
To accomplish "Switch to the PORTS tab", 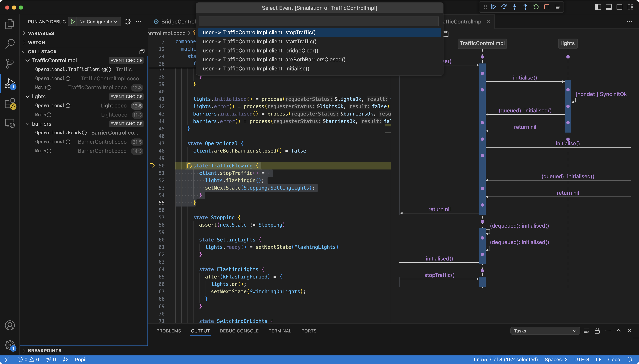I will tap(309, 331).
